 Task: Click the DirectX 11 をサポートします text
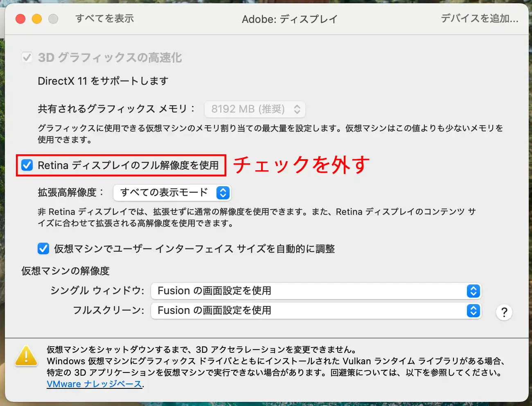(103, 81)
